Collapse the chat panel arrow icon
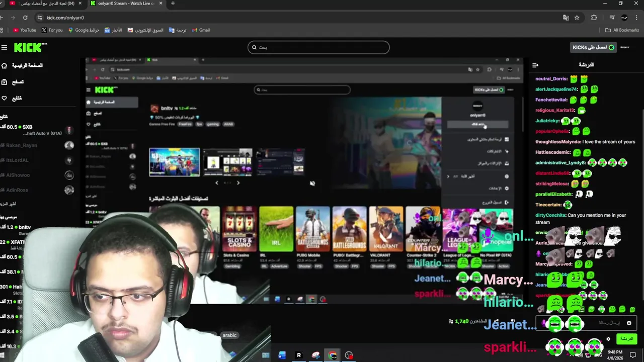The height and width of the screenshot is (362, 644). coord(535,65)
